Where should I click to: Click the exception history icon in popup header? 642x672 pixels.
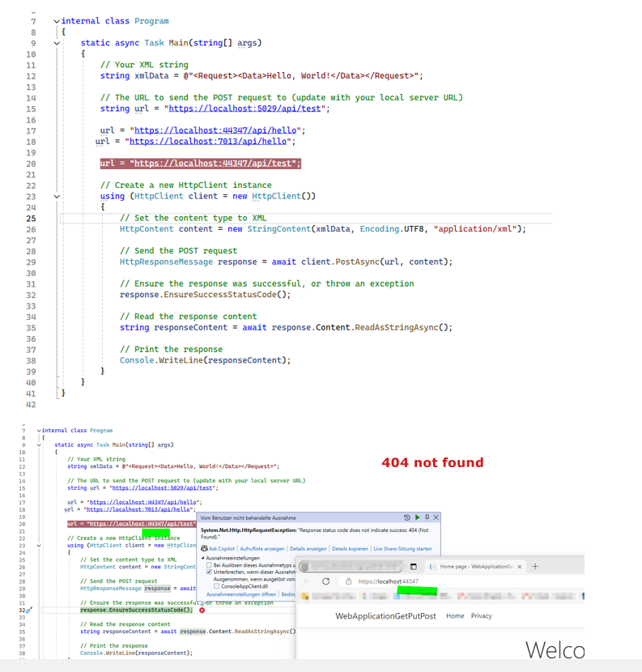point(406,517)
